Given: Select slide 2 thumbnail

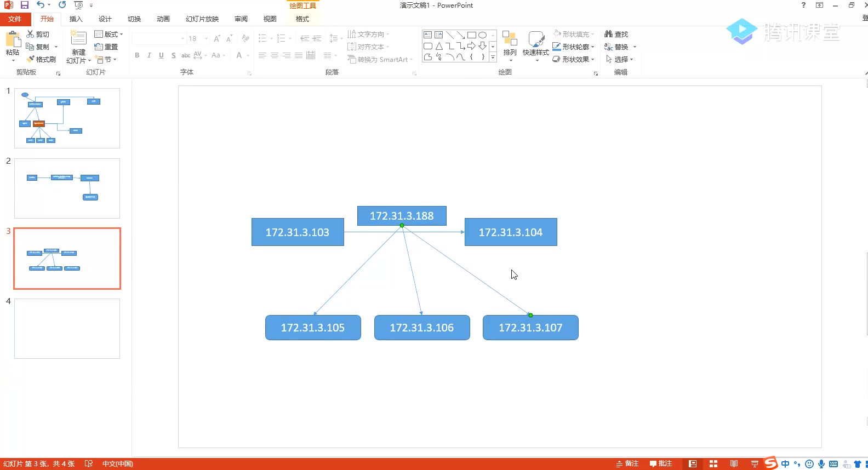Looking at the screenshot, I should 67,188.
